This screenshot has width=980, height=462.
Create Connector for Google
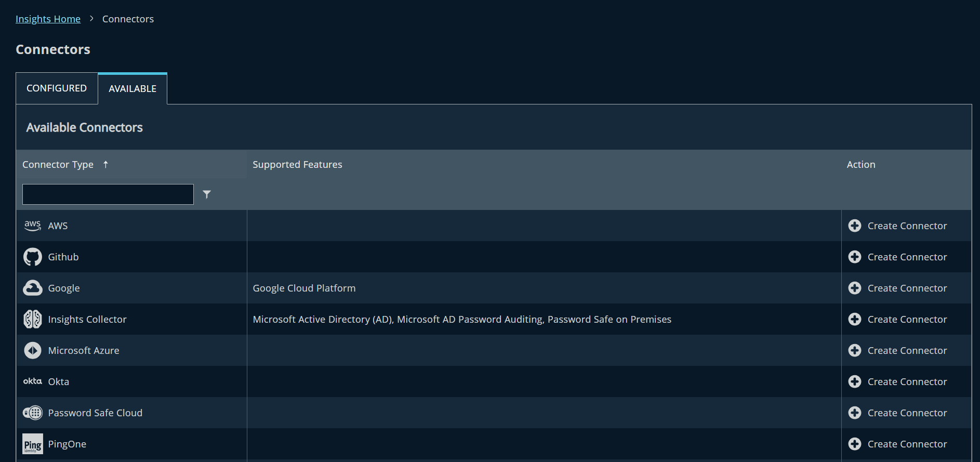coord(907,288)
